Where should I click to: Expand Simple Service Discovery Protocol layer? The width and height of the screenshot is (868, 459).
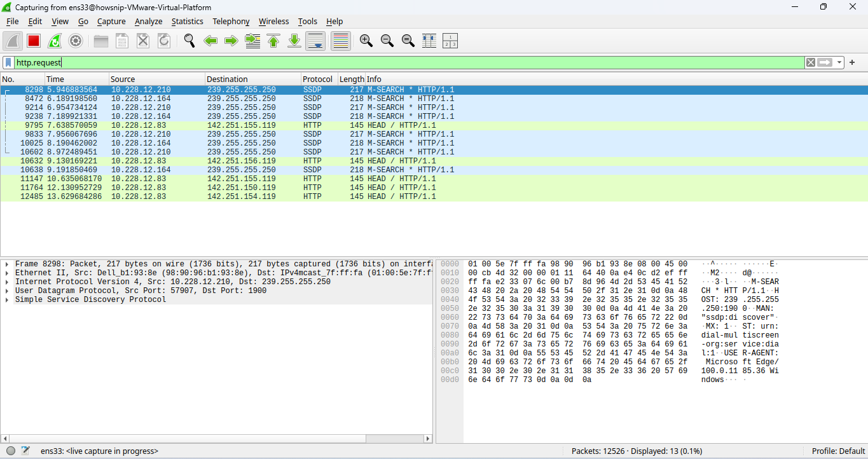pos(6,299)
